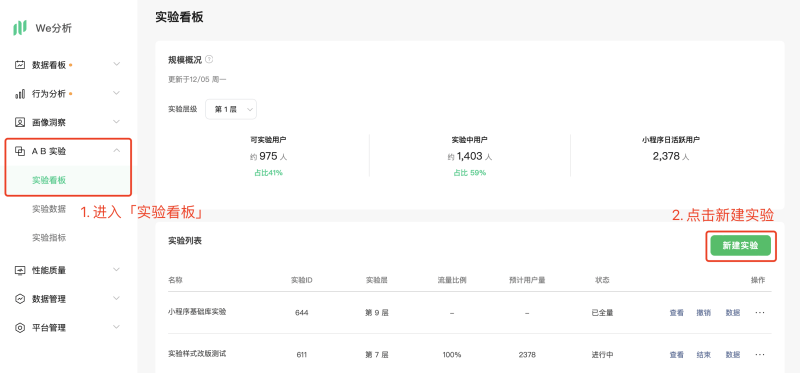Click 结束 for 实验样式改版测试
This screenshot has width=800, height=373.
coord(704,355)
